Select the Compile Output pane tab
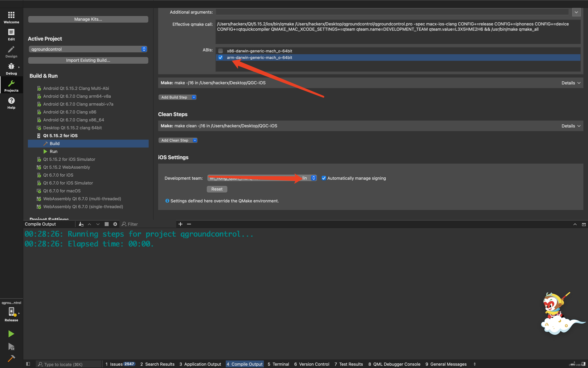Viewport: 588px width, 368px height. click(x=245, y=364)
